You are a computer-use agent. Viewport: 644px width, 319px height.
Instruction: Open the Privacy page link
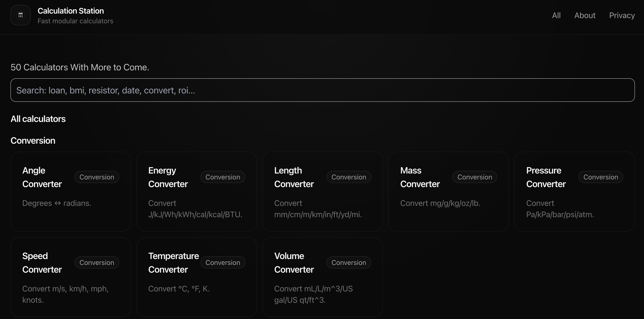tap(622, 16)
